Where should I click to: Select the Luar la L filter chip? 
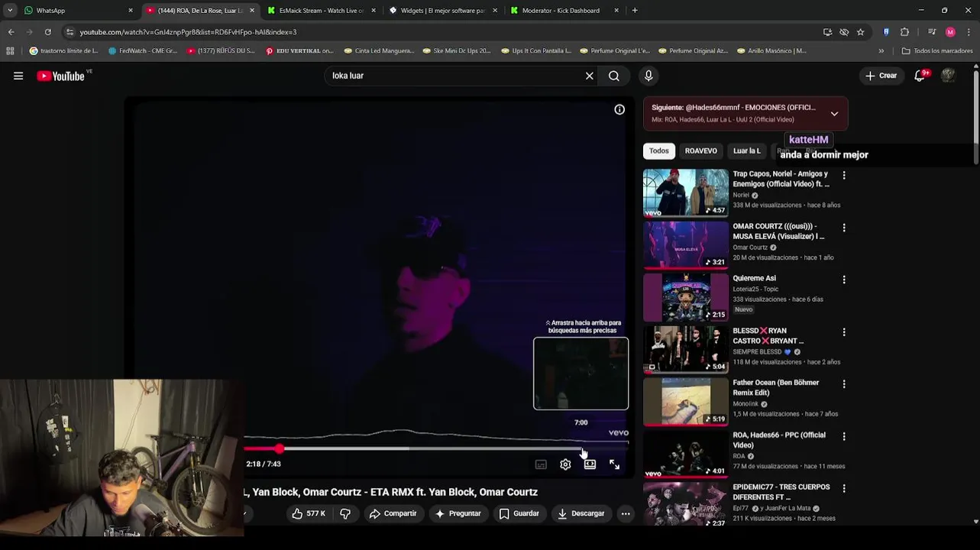746,150
